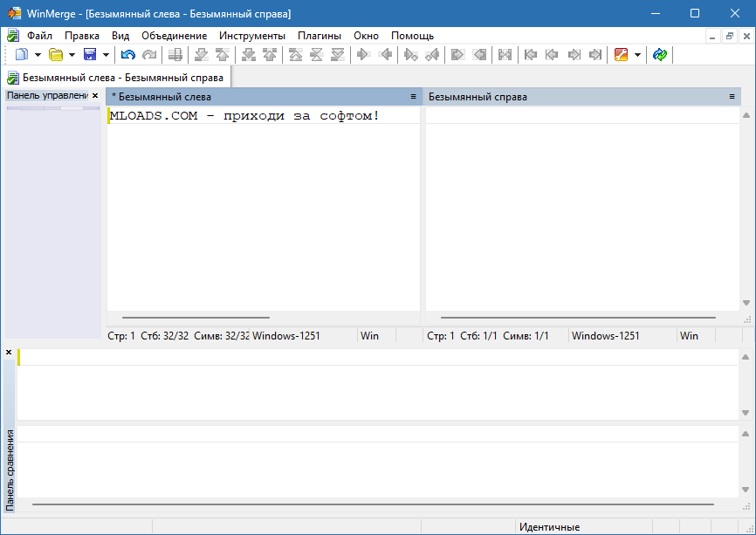Click the Previous File left arrow icon
Image resolution: width=756 pixels, height=535 pixels.
552,54
